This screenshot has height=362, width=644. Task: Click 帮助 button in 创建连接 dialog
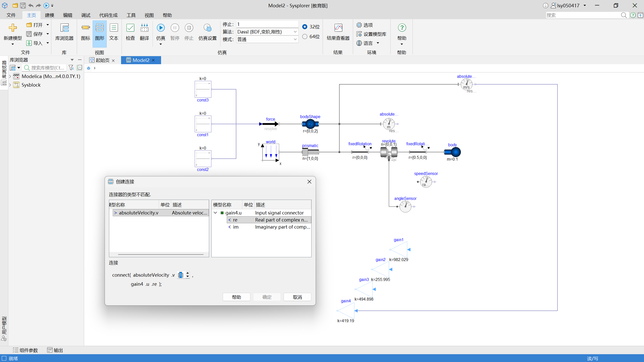click(x=237, y=297)
